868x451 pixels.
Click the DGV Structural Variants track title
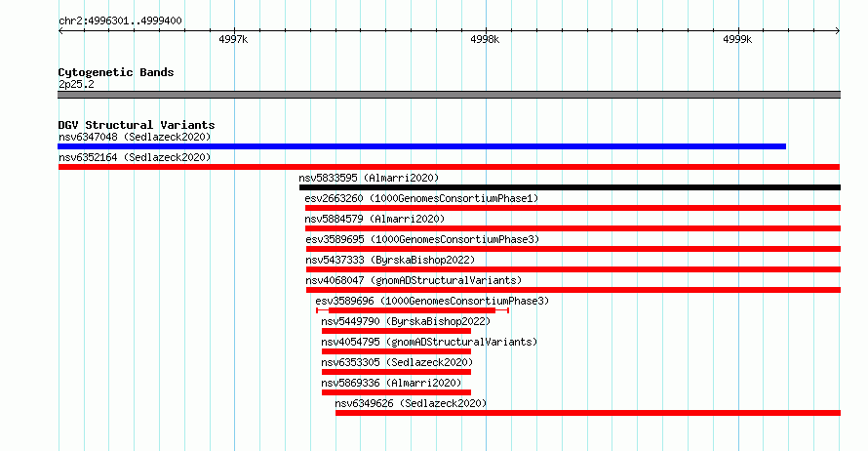[137, 125]
